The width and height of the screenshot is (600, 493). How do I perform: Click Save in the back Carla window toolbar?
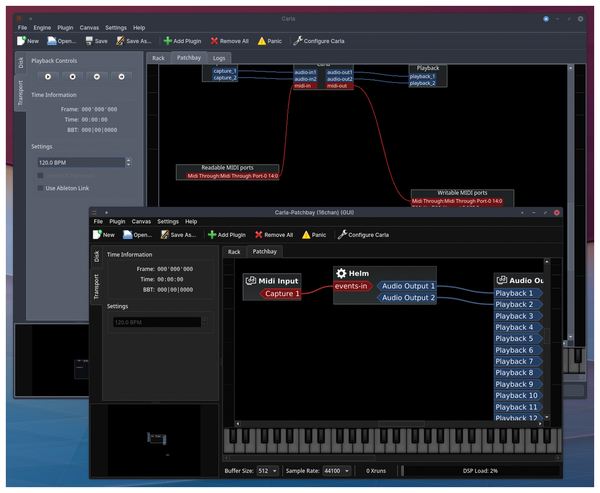[x=96, y=41]
